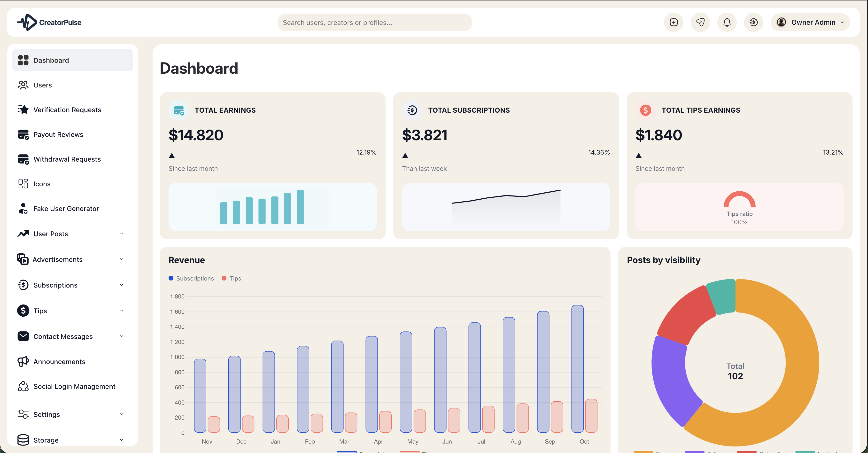Click the Total Earnings card icon
868x453 pixels.
pos(178,110)
